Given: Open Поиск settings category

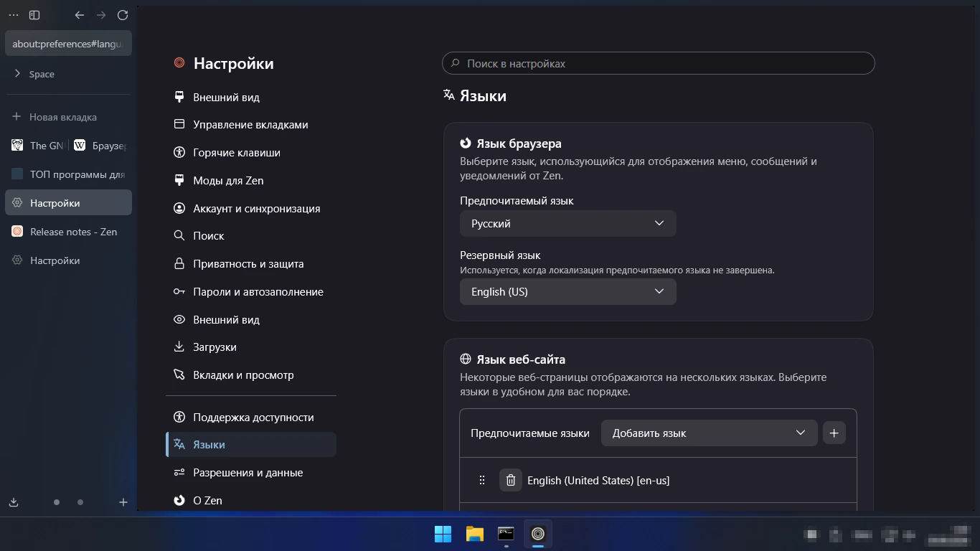Looking at the screenshot, I should point(251,236).
